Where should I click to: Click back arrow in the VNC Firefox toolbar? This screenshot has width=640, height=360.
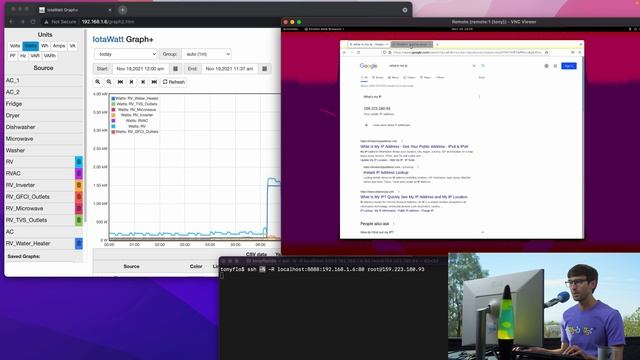344,53
